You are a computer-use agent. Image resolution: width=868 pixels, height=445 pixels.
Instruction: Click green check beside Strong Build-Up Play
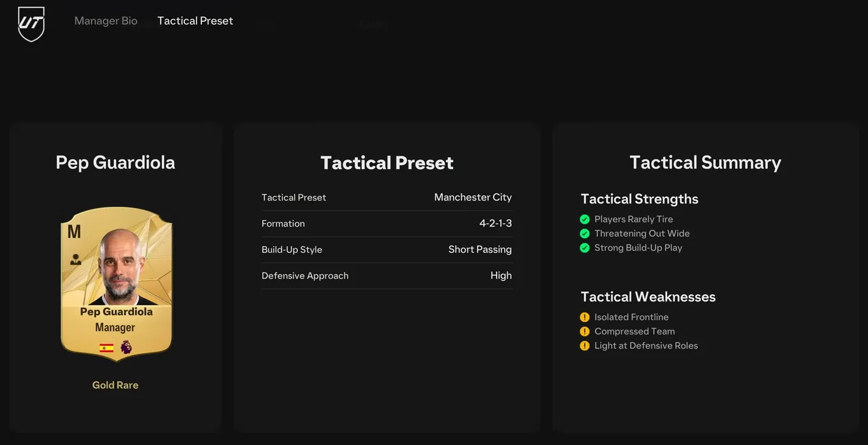[585, 248]
